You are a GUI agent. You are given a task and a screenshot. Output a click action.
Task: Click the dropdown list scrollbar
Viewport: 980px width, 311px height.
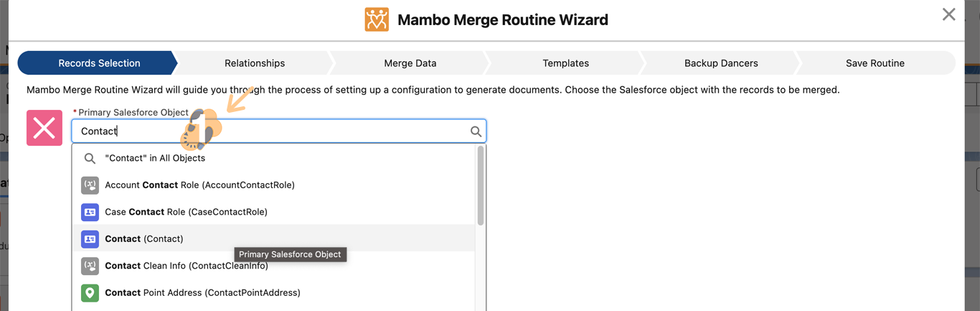(480, 187)
